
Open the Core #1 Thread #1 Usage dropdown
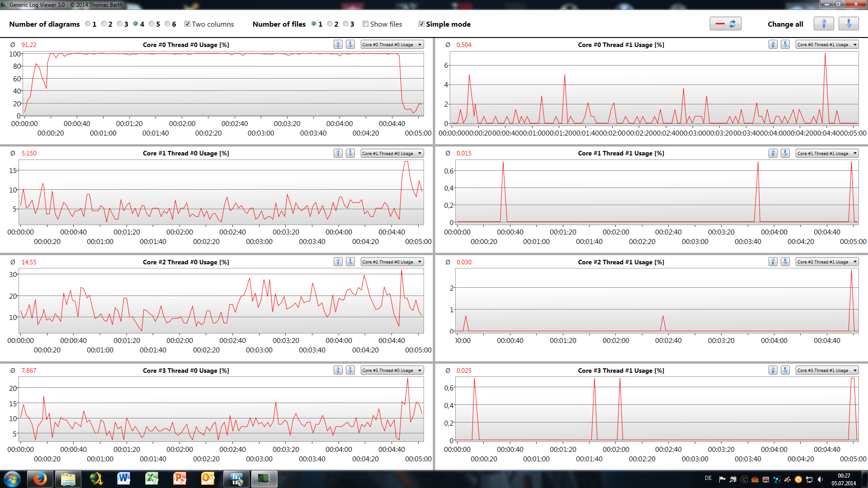[827, 153]
